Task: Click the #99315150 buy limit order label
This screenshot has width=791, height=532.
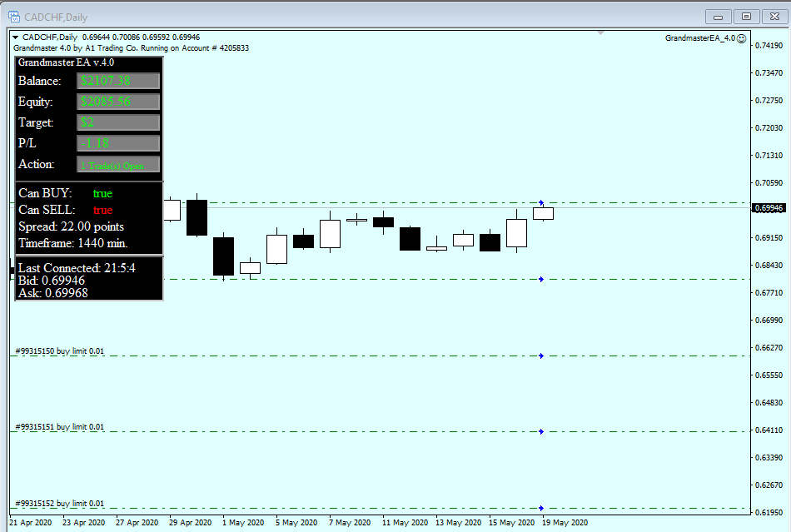Action: click(x=57, y=351)
